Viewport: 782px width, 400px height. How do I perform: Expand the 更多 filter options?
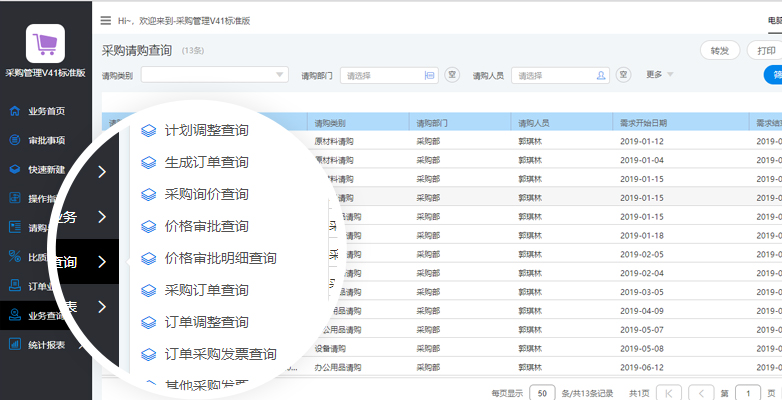tap(659, 75)
